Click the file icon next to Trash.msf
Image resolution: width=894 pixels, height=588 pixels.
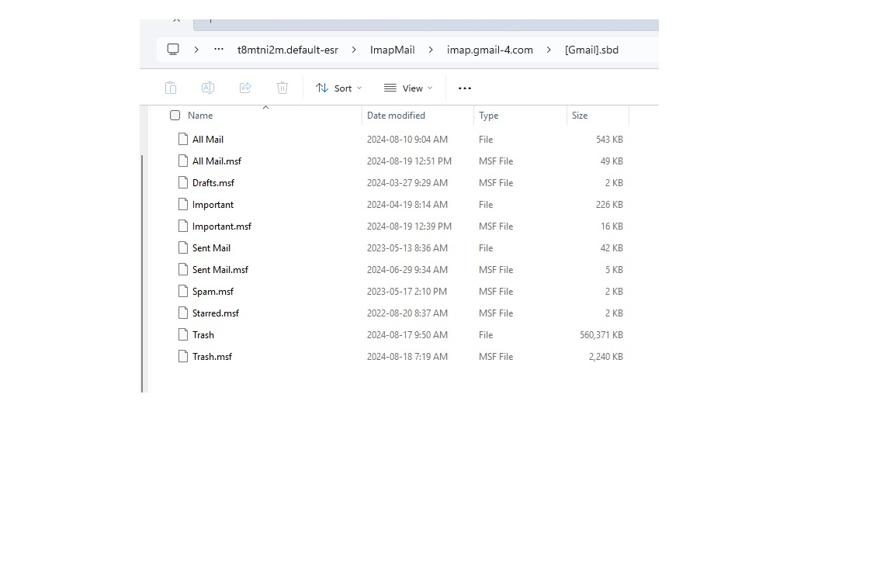point(183,357)
